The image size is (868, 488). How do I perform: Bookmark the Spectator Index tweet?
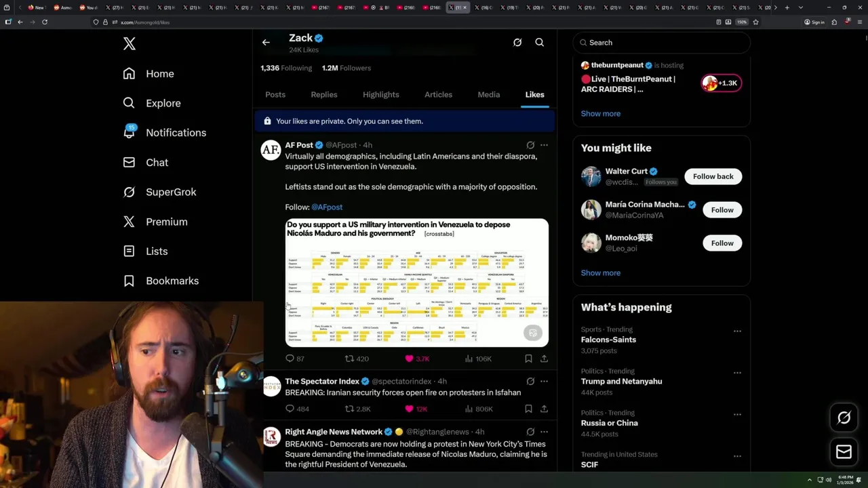(x=528, y=409)
